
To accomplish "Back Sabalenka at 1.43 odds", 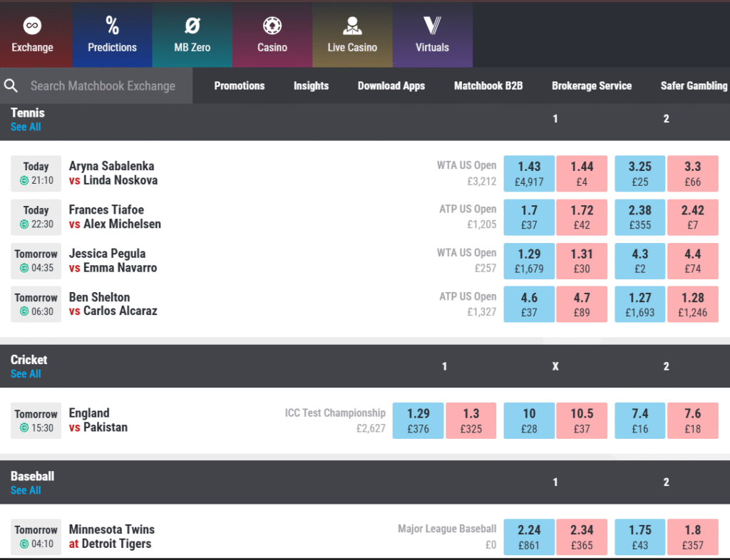I will (x=529, y=174).
